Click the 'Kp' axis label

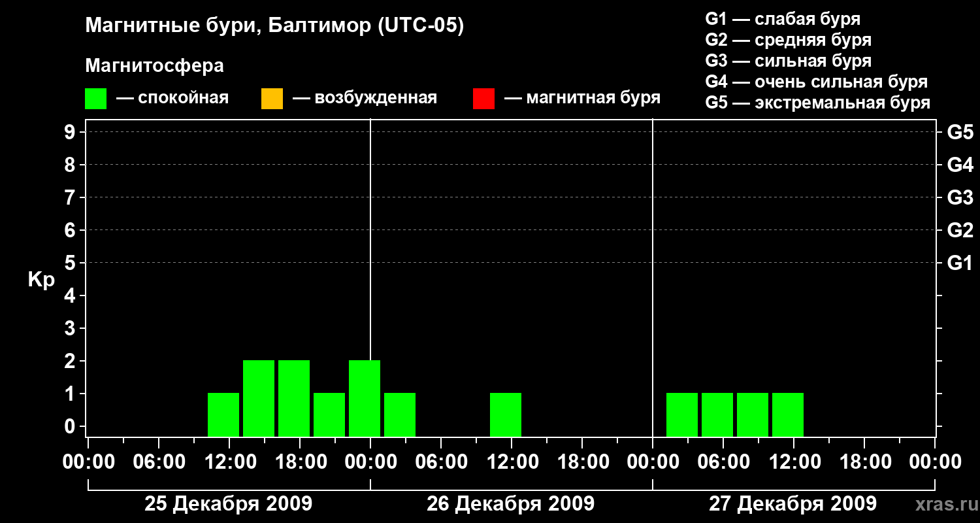coord(41,280)
